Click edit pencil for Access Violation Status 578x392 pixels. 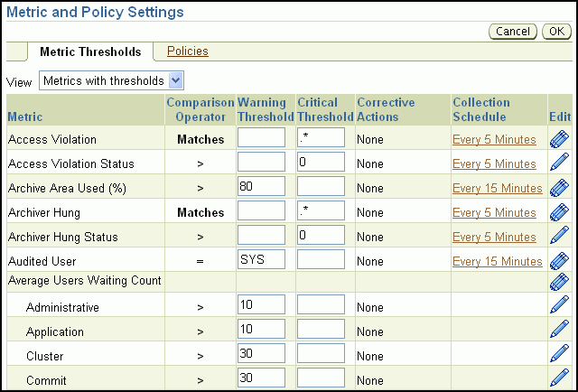[559, 163]
